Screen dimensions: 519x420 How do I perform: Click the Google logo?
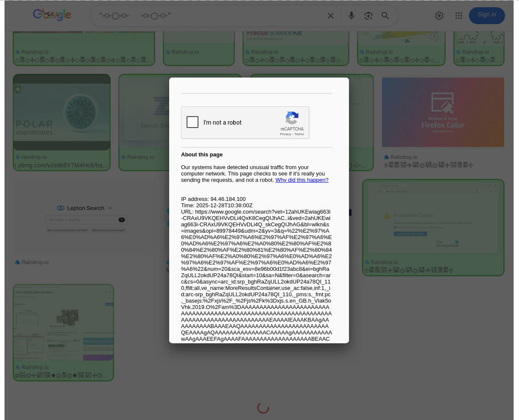(x=52, y=15)
